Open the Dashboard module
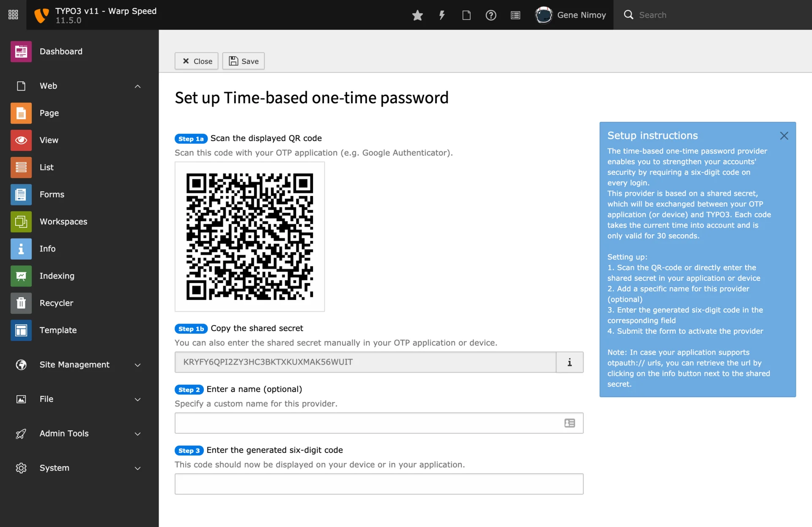Image resolution: width=812 pixels, height=527 pixels. [61, 51]
